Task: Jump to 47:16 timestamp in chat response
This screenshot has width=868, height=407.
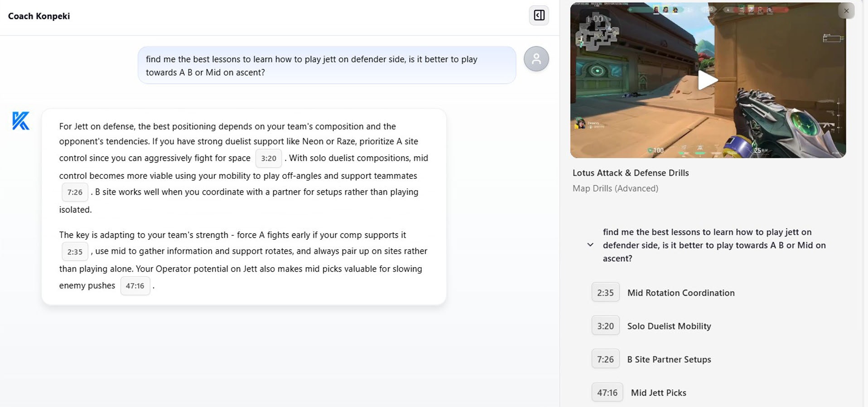Action: pos(135,286)
